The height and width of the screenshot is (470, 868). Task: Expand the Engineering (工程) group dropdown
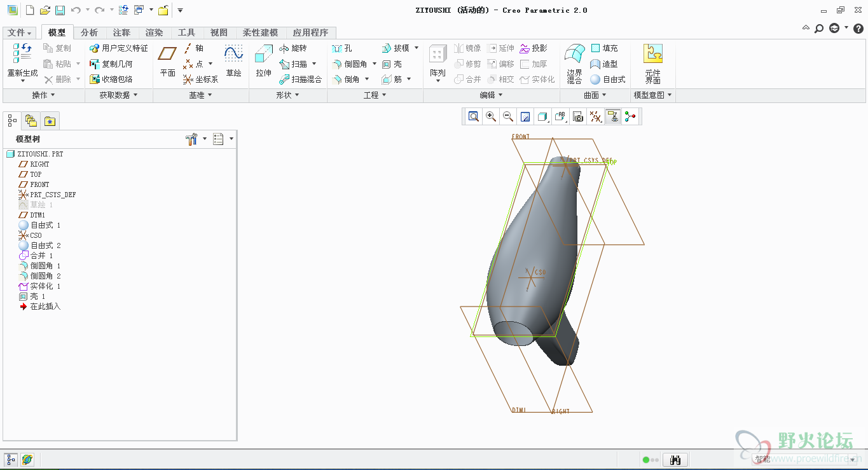coord(375,95)
